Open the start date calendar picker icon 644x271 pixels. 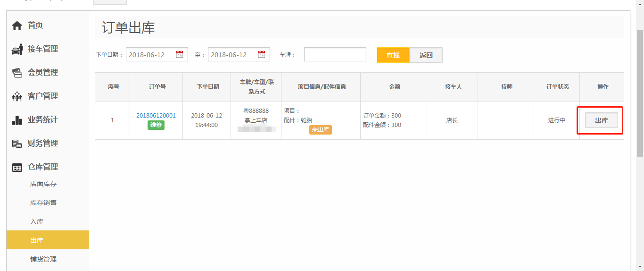tap(180, 55)
